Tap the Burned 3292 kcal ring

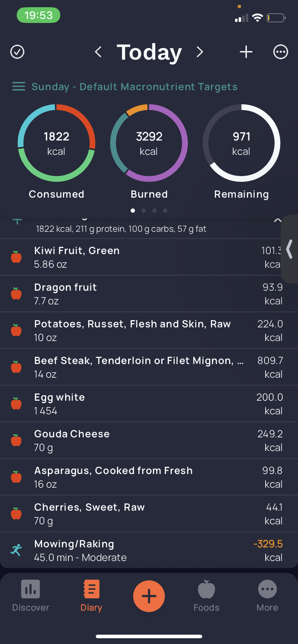[x=149, y=143]
